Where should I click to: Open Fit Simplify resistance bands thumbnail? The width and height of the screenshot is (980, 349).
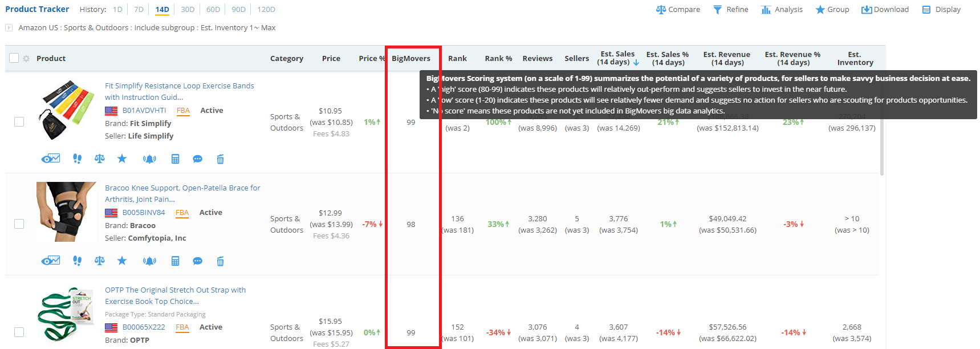[x=66, y=110]
